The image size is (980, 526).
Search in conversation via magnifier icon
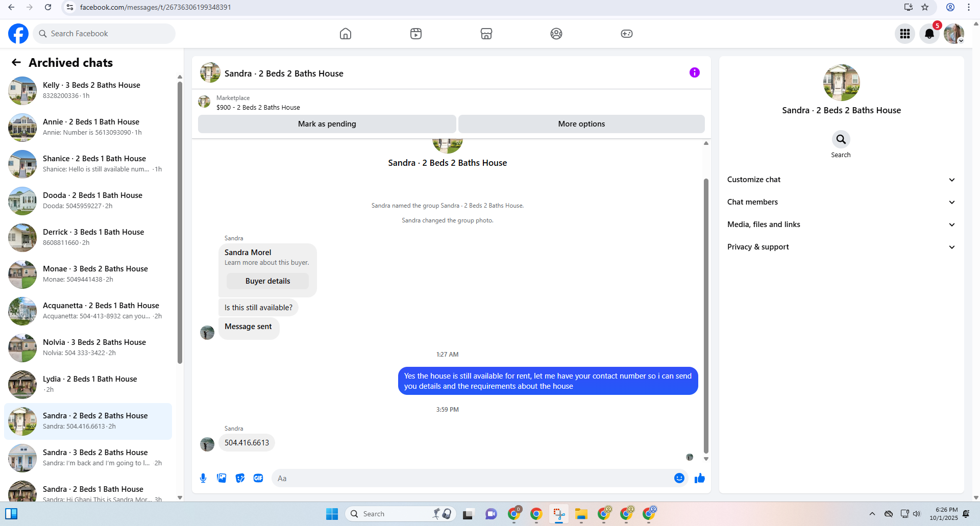coord(841,139)
